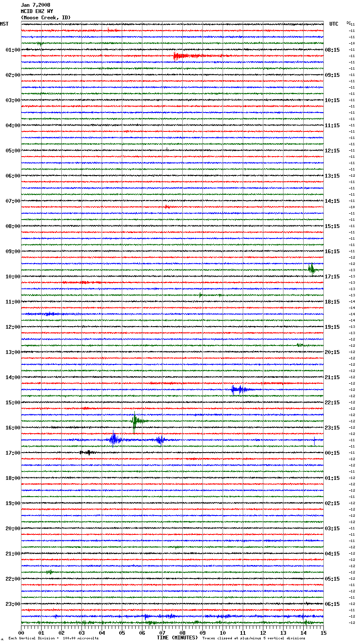Viewport: 357px width, 644px height.
Task: Click the '05' minute tick label
Action: pos(122,633)
